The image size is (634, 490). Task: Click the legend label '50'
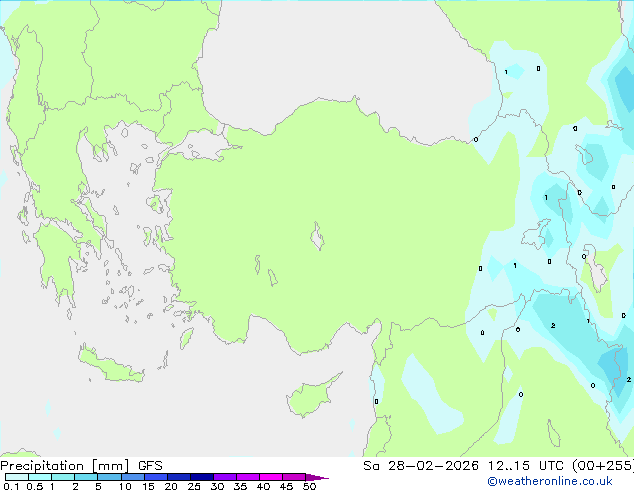pos(309,486)
